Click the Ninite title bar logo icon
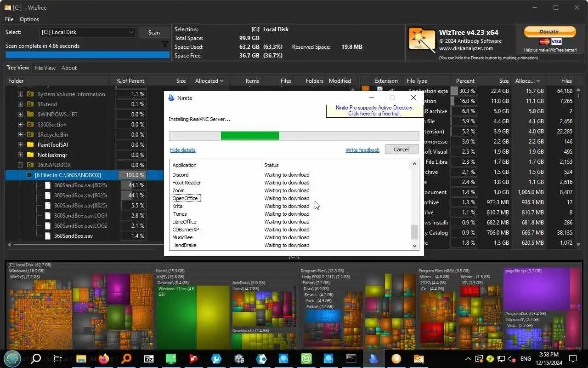This screenshot has height=368, width=588. tap(171, 98)
